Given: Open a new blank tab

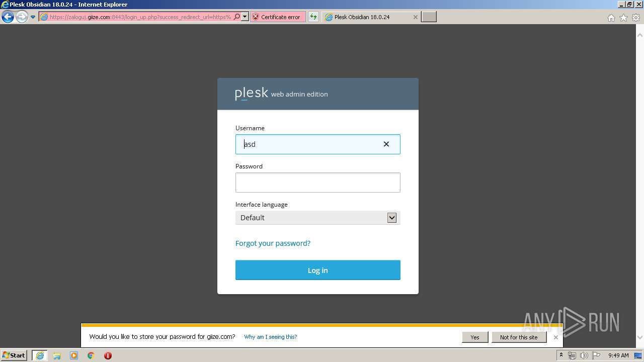Looking at the screenshot, I should tap(429, 17).
